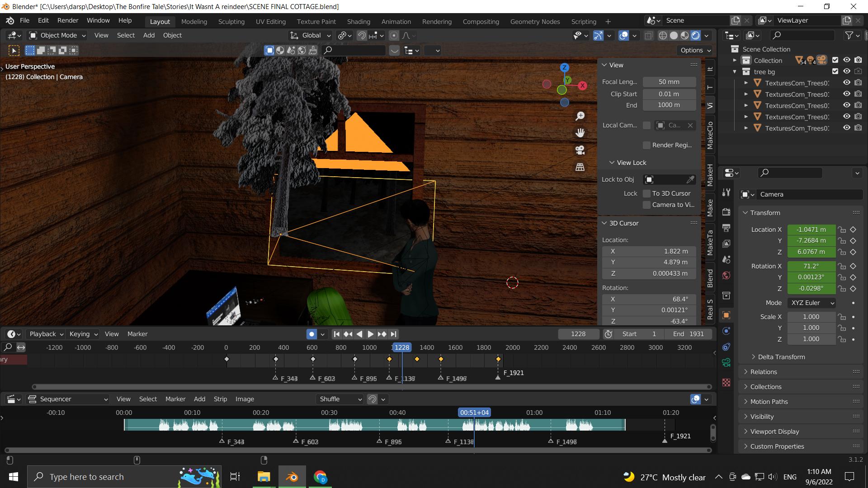Open the Object properties tab
This screenshot has height=488, width=868.
click(x=726, y=315)
